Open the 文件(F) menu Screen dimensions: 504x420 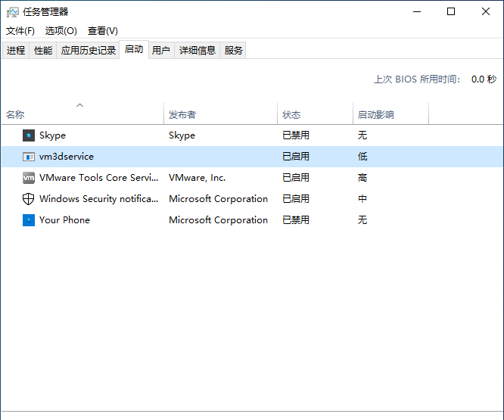[x=20, y=31]
